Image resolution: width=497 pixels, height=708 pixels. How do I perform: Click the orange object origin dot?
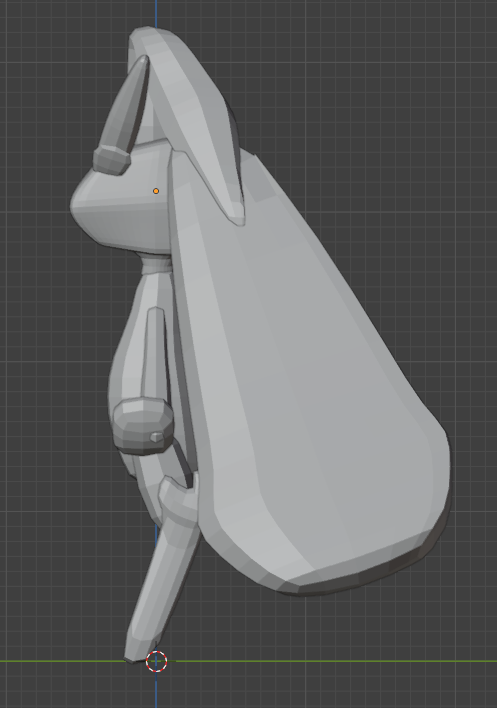[x=156, y=191]
